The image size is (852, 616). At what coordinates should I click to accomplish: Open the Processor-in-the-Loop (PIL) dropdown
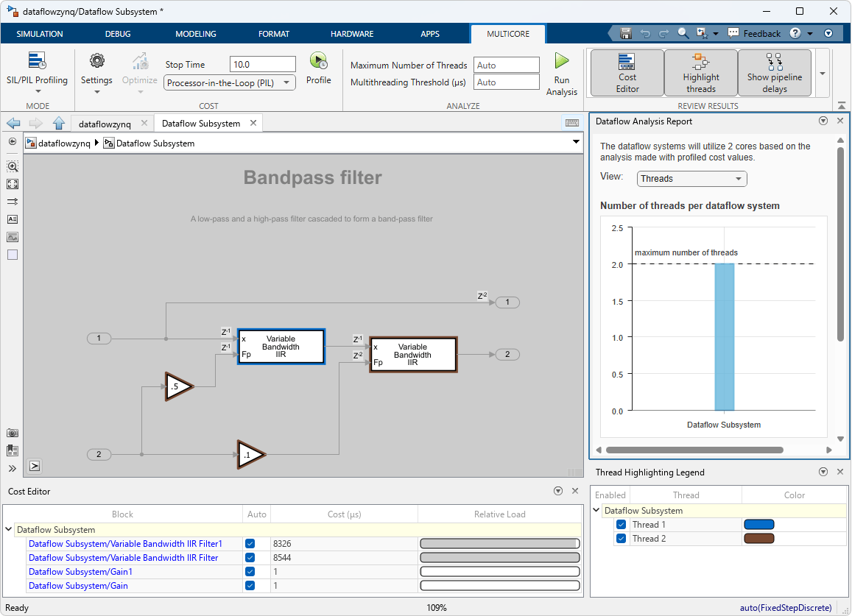click(x=229, y=82)
